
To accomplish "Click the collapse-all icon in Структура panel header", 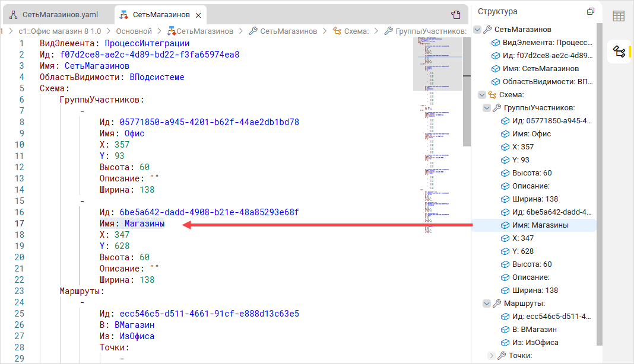I will tap(590, 11).
